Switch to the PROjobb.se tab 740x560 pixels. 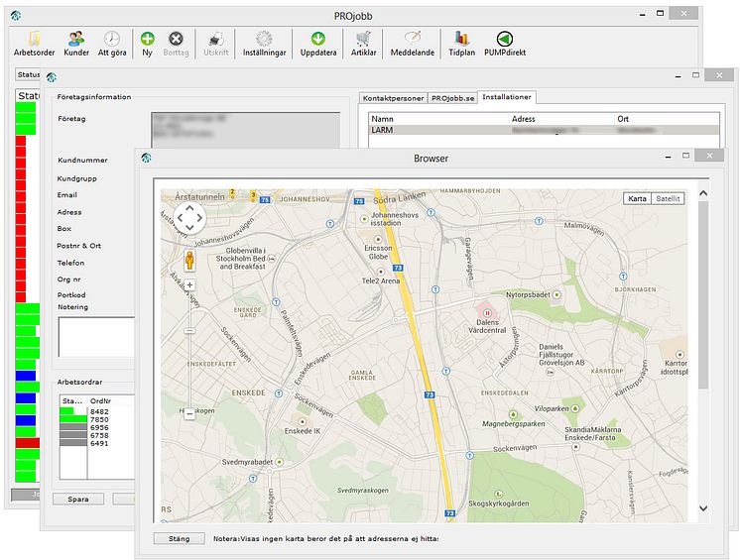click(452, 98)
